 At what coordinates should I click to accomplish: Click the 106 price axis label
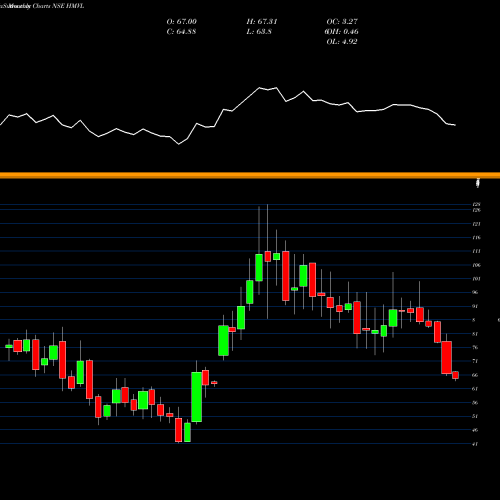pyautogui.click(x=477, y=265)
